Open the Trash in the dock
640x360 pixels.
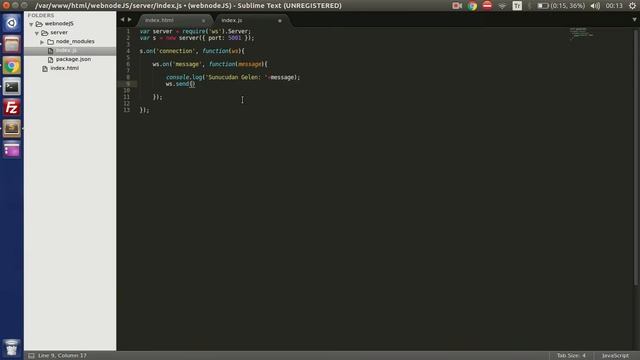pyautogui.click(x=11, y=348)
